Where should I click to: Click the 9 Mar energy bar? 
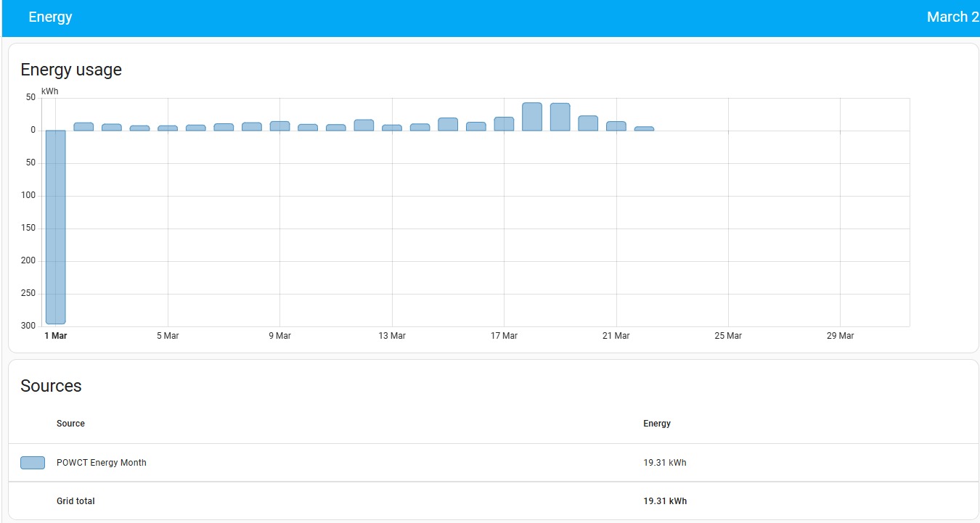[279, 125]
